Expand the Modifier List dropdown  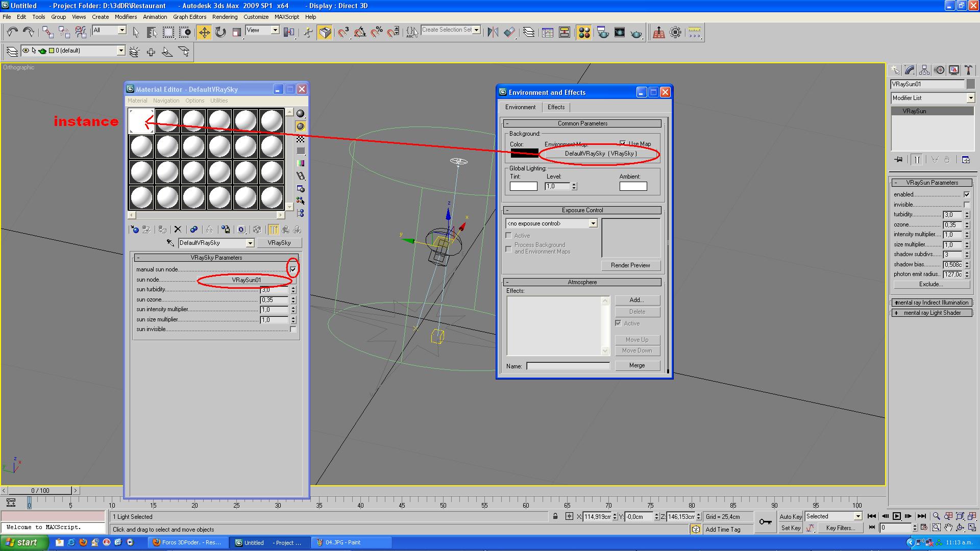(970, 98)
